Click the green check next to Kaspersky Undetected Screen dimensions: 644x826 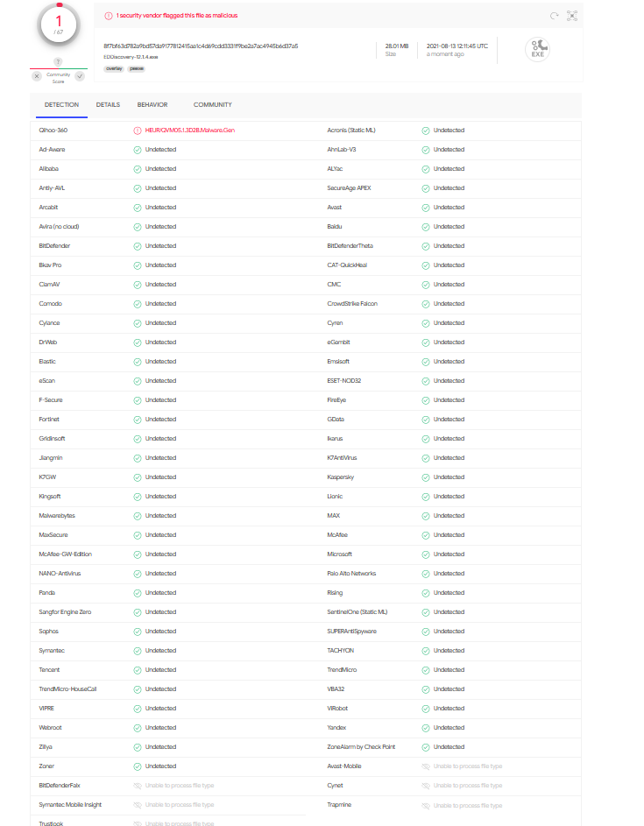pyautogui.click(x=426, y=477)
